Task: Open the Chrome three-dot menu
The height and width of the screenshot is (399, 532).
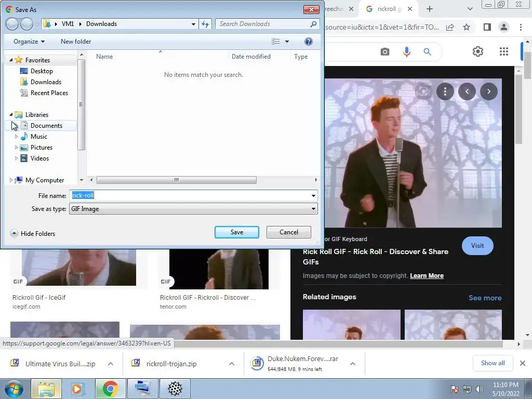Action: pos(521,27)
